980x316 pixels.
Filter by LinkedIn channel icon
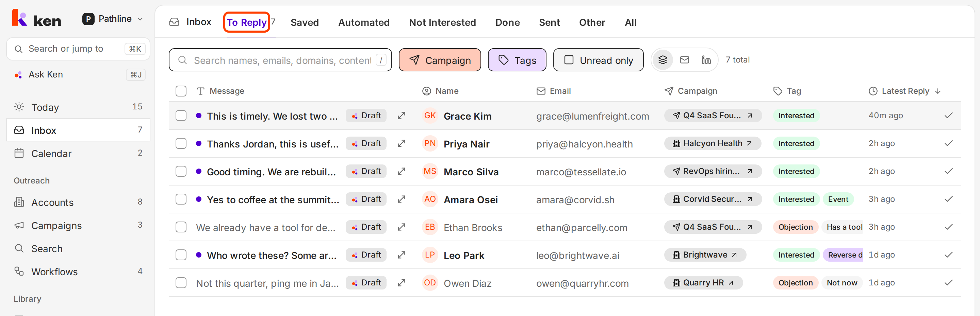[x=706, y=60]
